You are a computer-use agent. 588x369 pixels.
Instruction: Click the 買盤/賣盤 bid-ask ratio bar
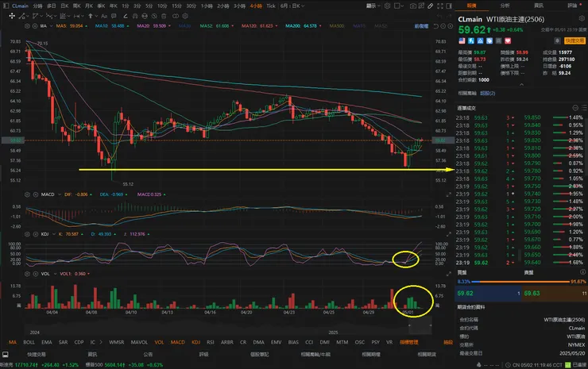click(x=520, y=281)
